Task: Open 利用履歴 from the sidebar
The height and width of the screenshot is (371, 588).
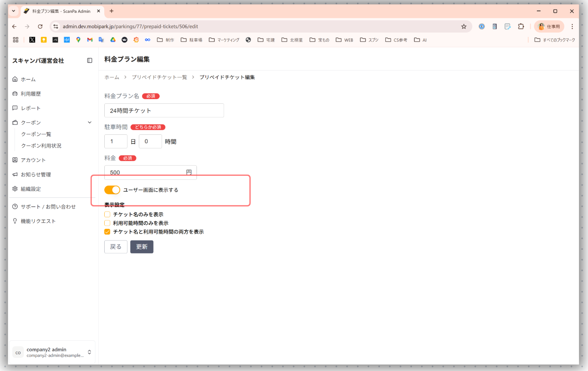Action: [31, 94]
